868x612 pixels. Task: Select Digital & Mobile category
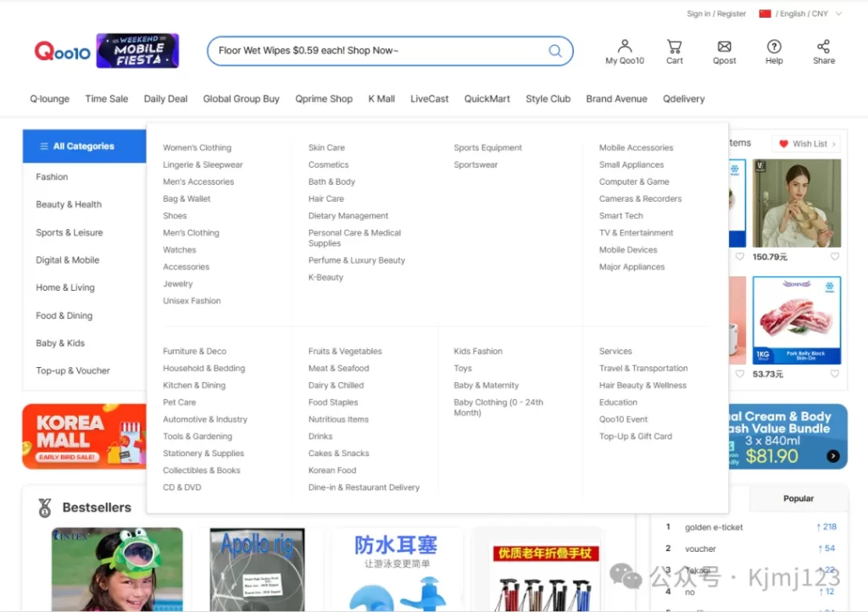coord(68,260)
